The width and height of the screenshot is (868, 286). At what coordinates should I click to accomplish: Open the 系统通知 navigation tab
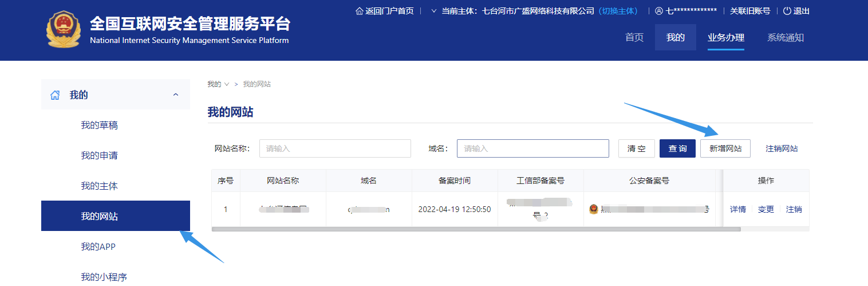(x=785, y=38)
